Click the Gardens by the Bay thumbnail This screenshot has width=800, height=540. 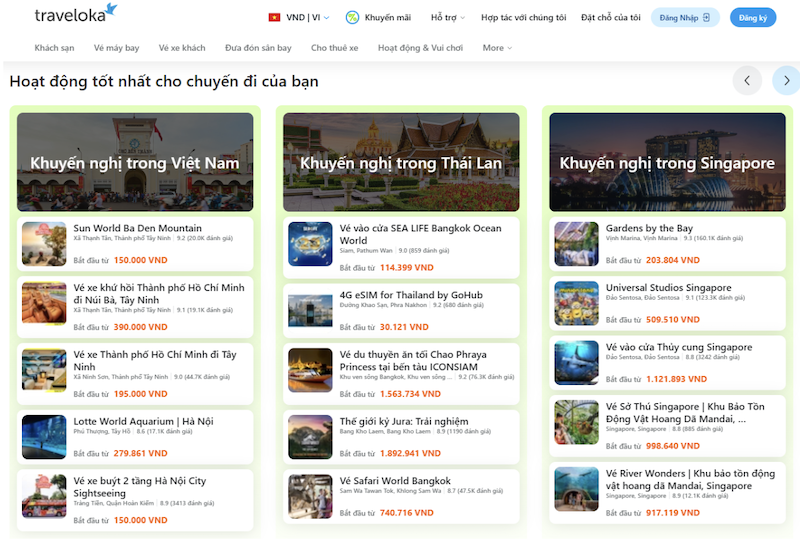(x=577, y=243)
